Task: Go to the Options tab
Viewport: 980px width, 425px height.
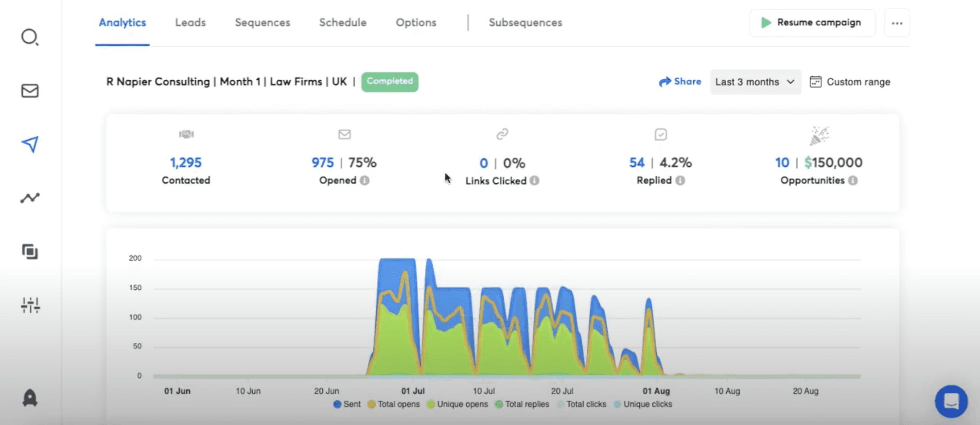Action: tap(416, 22)
